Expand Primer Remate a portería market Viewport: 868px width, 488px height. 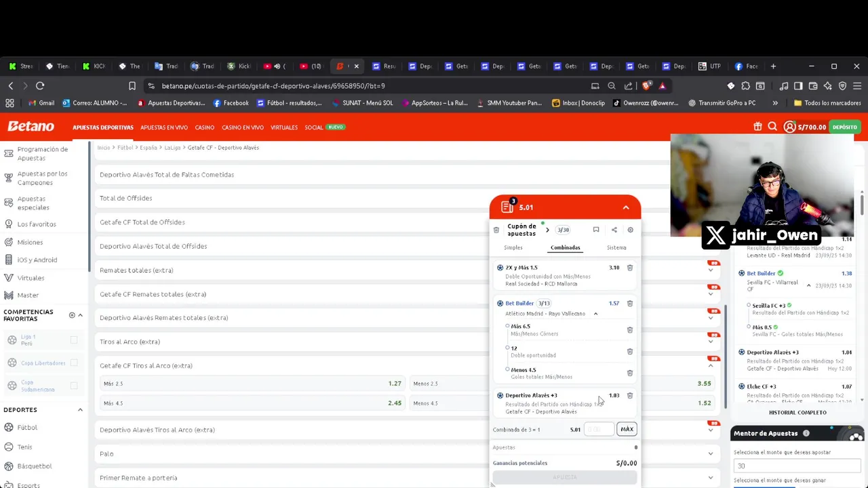coord(711,478)
